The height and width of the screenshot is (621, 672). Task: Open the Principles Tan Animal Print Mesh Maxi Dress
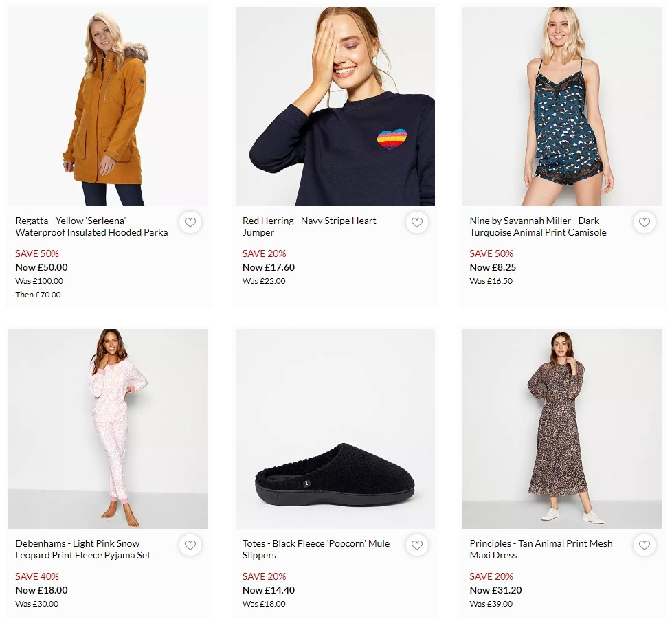(x=539, y=549)
